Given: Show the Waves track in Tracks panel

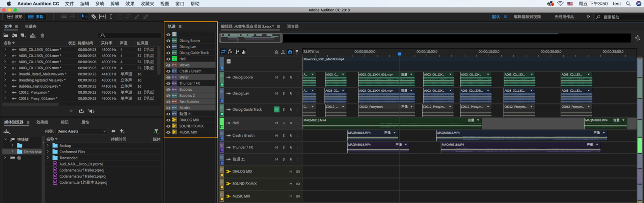Looking at the screenshot, I should tap(168, 65).
